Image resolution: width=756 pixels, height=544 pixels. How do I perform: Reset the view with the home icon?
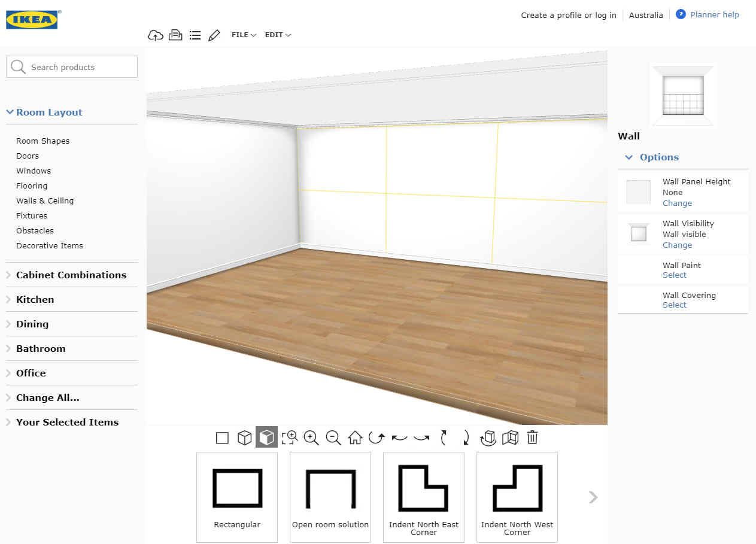click(x=354, y=437)
